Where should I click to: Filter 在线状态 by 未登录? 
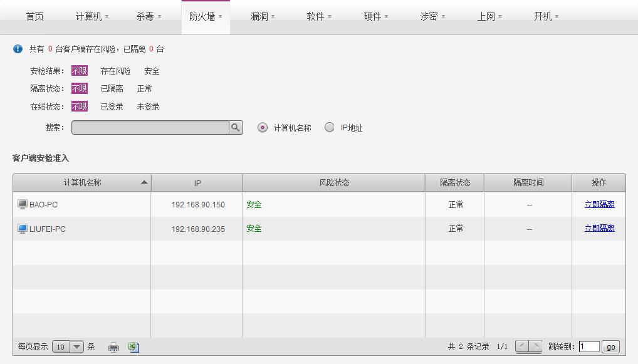point(148,107)
